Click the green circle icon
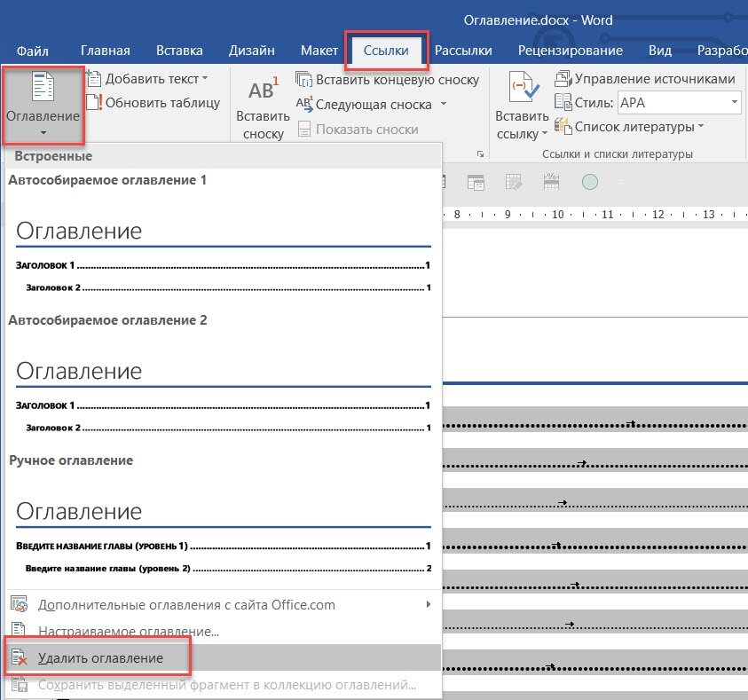 pos(590,182)
